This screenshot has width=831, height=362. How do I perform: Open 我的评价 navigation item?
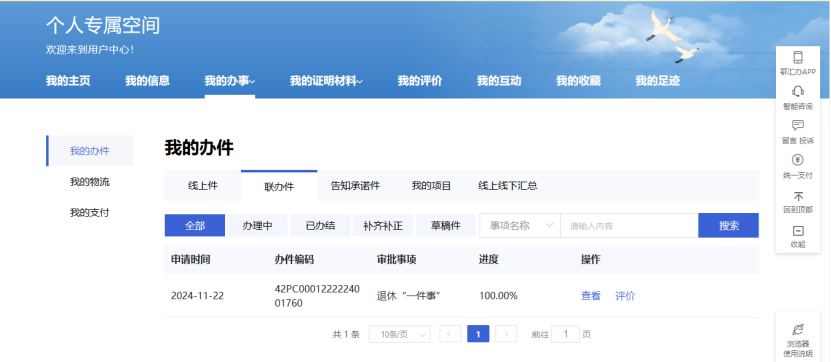(x=420, y=81)
